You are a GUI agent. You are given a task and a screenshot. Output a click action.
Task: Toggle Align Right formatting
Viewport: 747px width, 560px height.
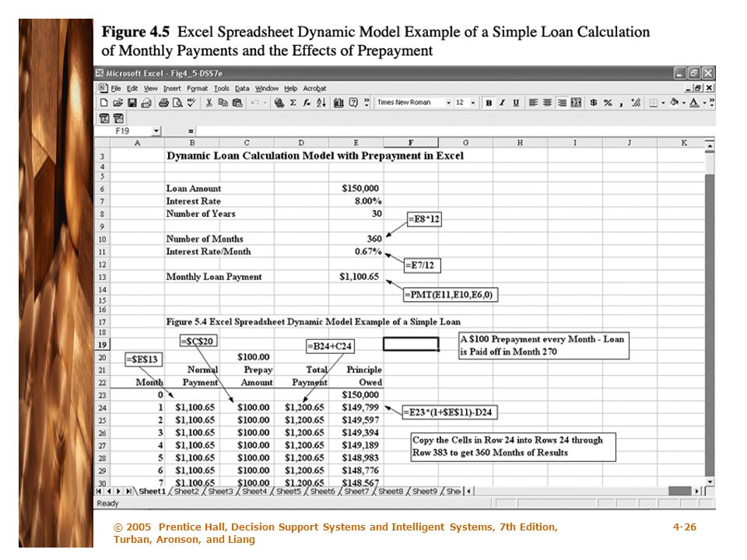562,103
